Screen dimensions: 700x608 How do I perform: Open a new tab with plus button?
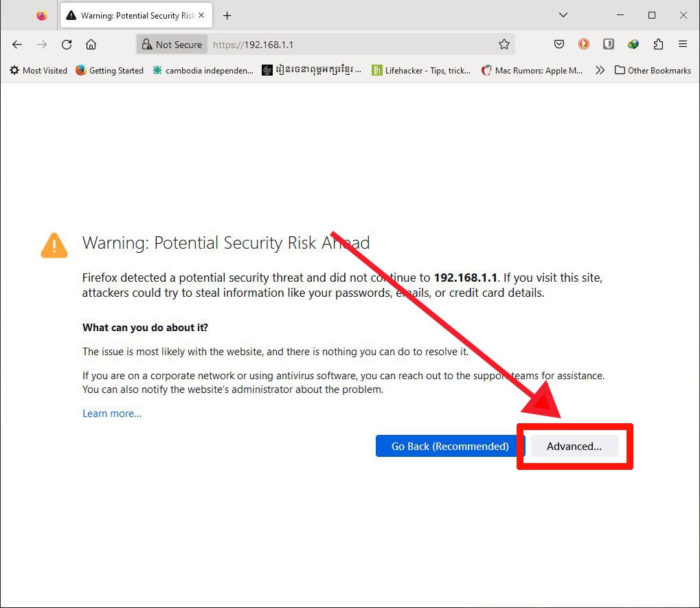pyautogui.click(x=227, y=16)
